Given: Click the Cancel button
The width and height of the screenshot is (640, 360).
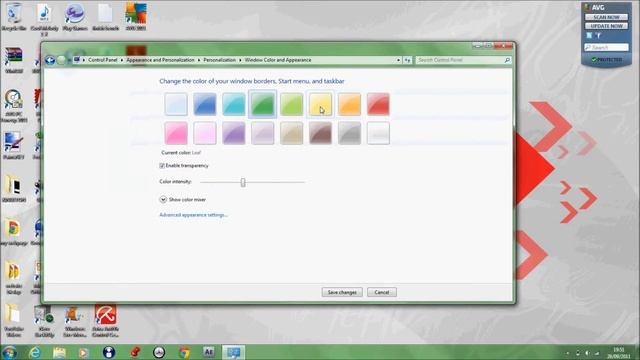Looking at the screenshot, I should tap(382, 292).
